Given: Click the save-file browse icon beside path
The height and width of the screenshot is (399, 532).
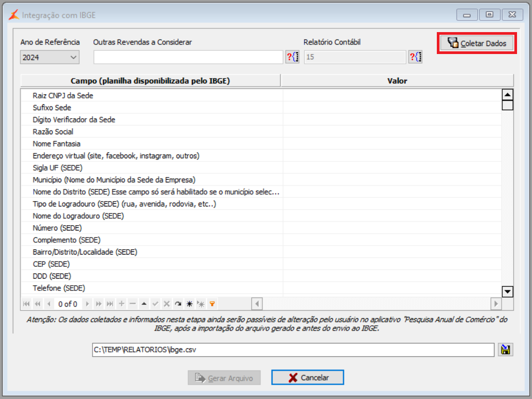Looking at the screenshot, I should (x=506, y=349).
